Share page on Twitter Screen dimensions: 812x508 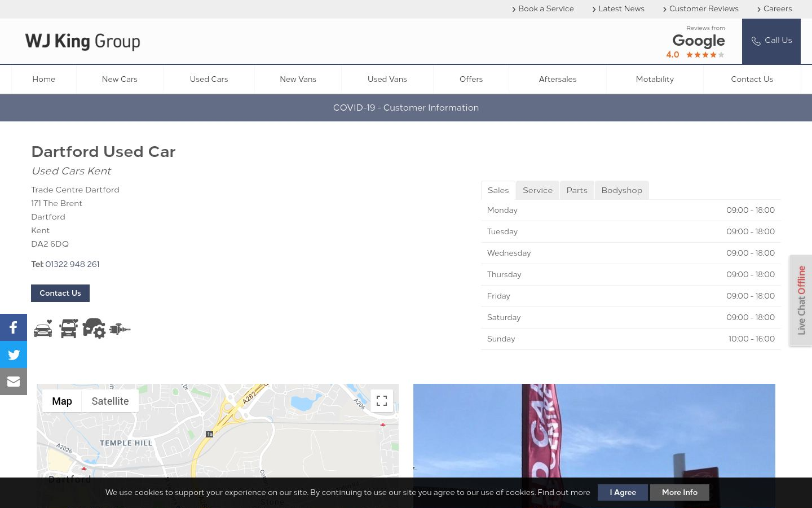14,354
